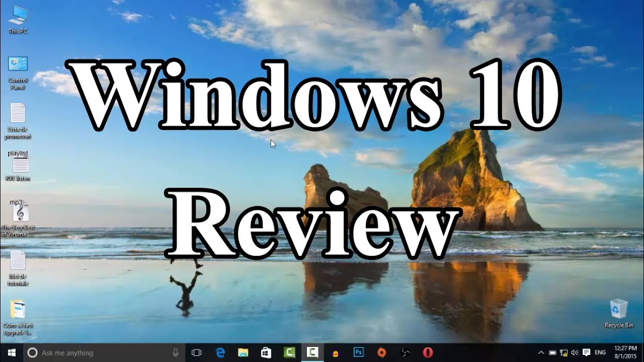Image resolution: width=644 pixels, height=362 pixels.
Task: Open the Start menu
Action: [x=12, y=353]
